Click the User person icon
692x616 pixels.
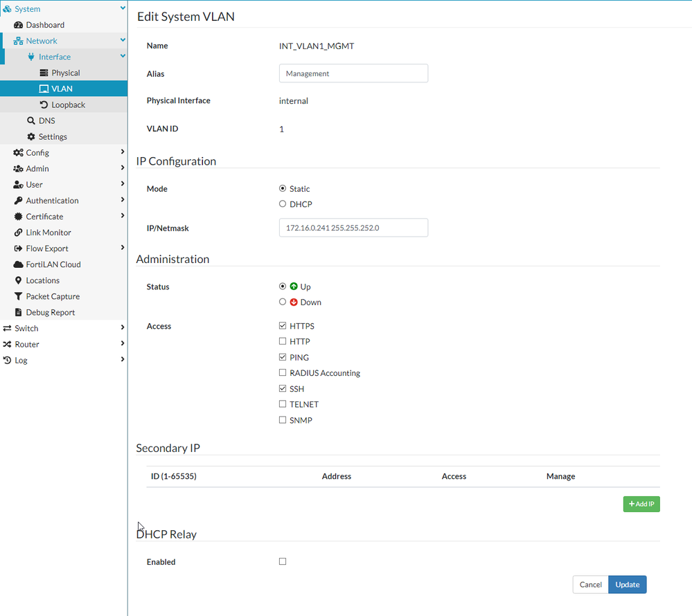(x=18, y=185)
